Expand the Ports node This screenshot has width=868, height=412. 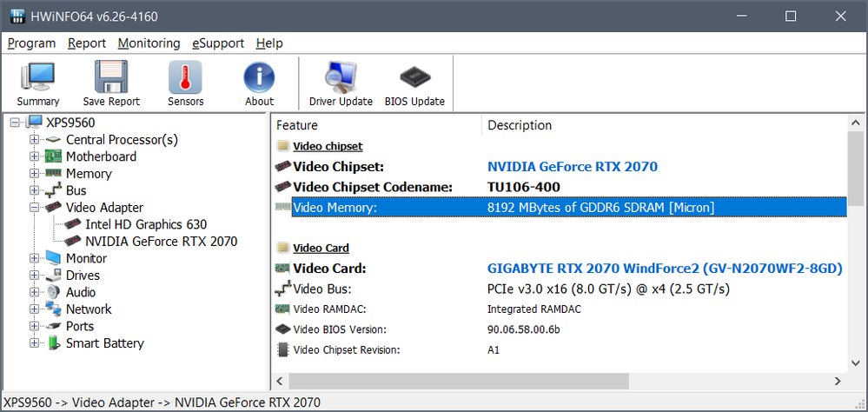coord(35,326)
